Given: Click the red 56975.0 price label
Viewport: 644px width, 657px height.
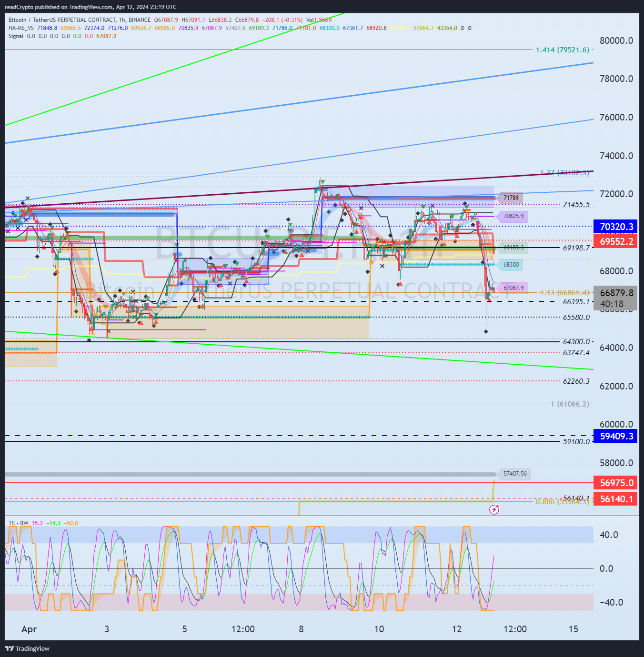Looking at the screenshot, I should 615,483.
